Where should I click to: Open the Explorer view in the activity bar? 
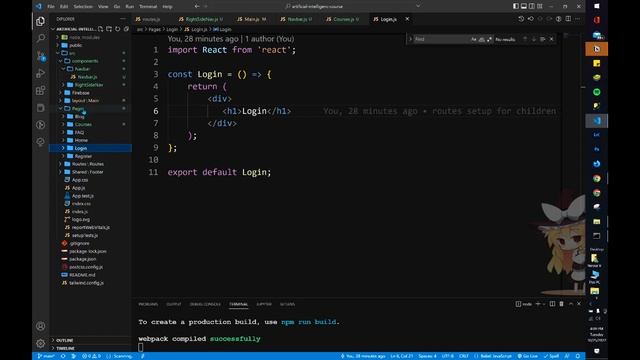[x=40, y=21]
